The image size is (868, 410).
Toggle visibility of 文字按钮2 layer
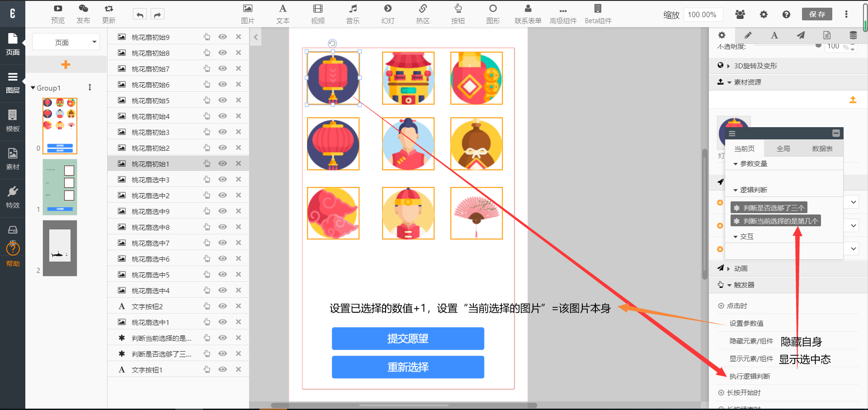coord(222,306)
